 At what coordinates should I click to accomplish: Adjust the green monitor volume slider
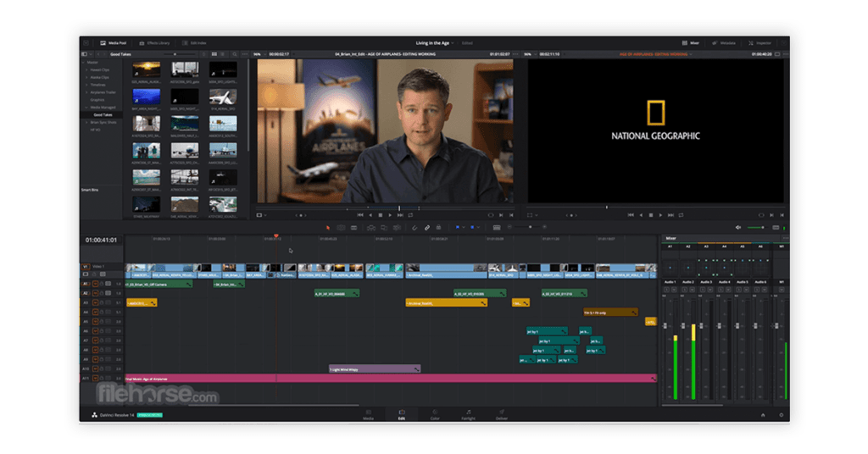click(755, 228)
